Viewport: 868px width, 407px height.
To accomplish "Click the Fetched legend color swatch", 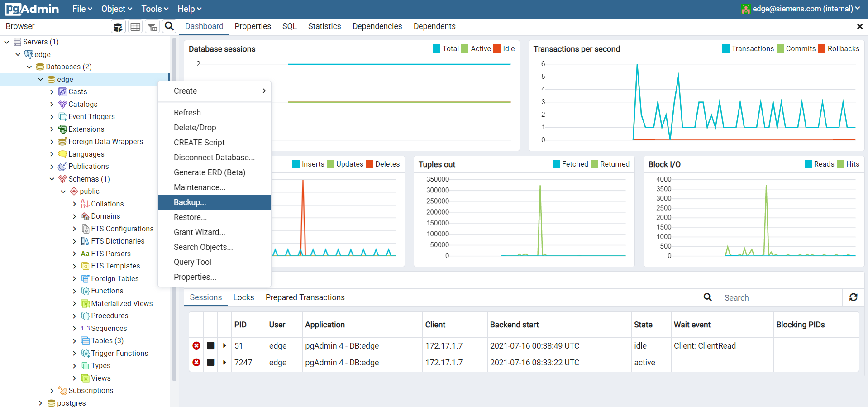I will pyautogui.click(x=556, y=164).
